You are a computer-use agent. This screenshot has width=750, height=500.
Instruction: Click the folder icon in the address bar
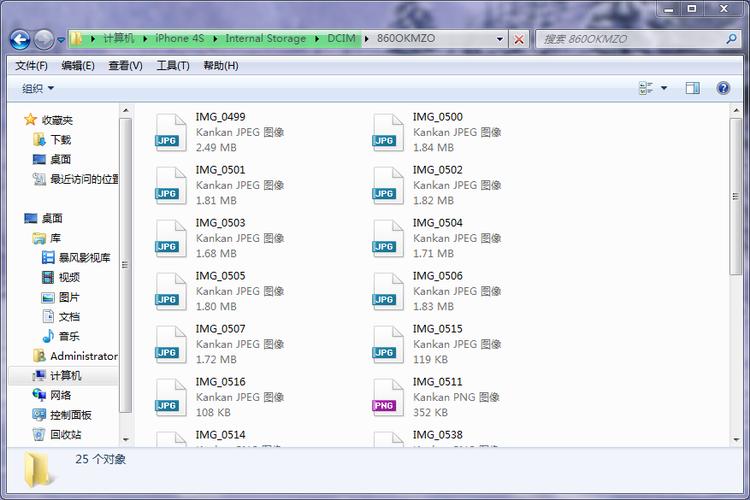[x=77, y=39]
